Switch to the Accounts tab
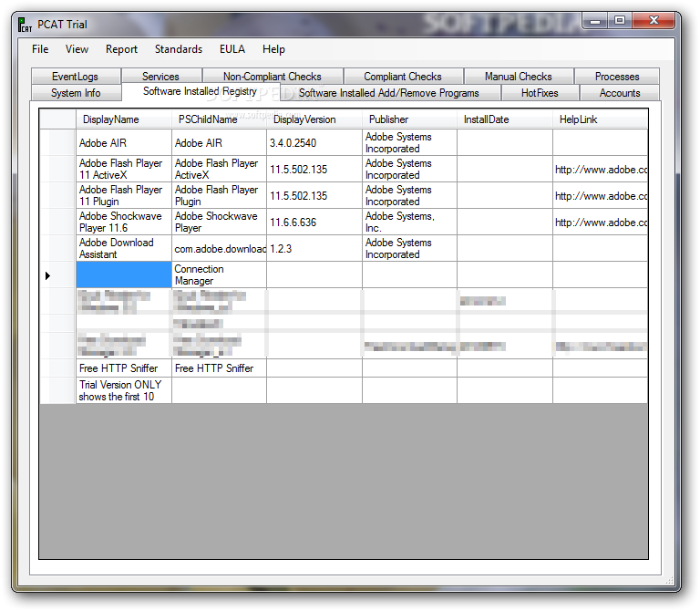 click(620, 93)
